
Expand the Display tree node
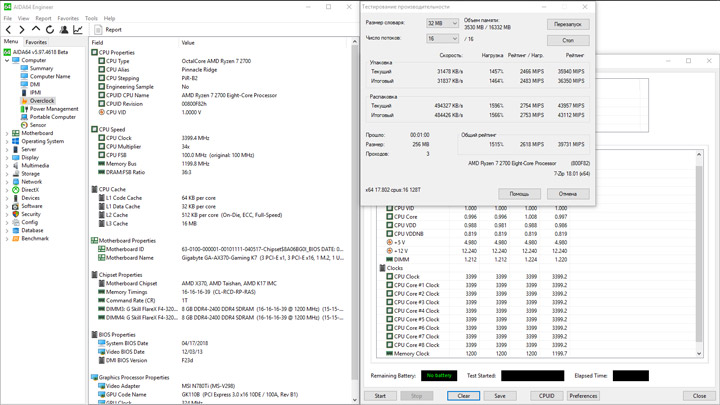7,158
